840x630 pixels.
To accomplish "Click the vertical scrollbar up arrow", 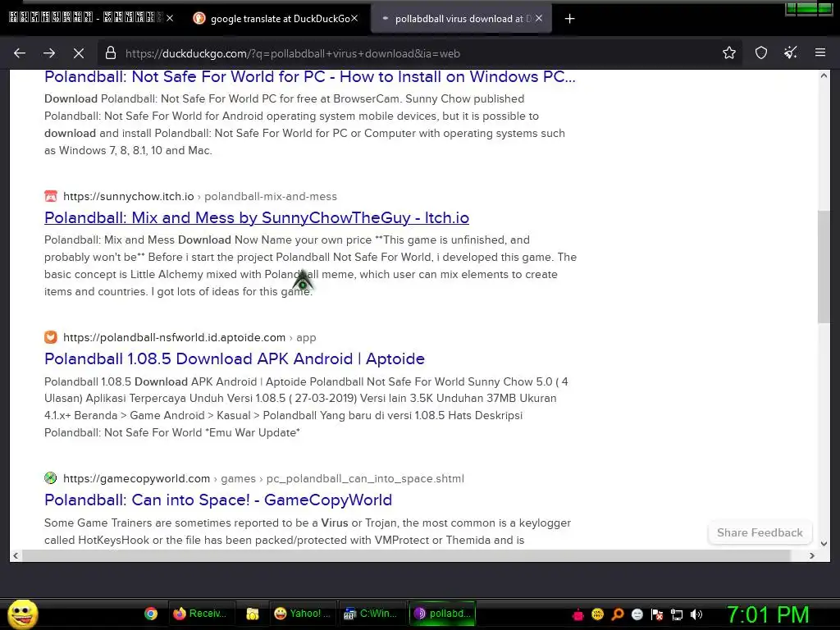I will (x=824, y=76).
